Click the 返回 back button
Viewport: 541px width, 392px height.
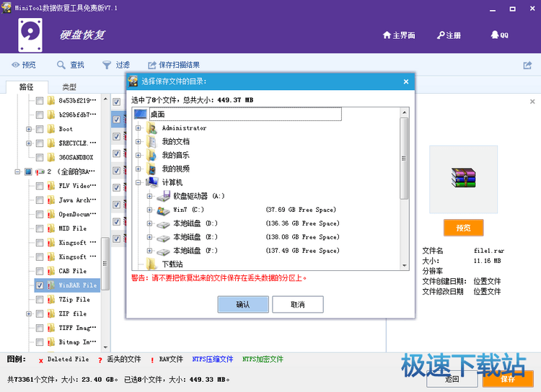coord(452,379)
